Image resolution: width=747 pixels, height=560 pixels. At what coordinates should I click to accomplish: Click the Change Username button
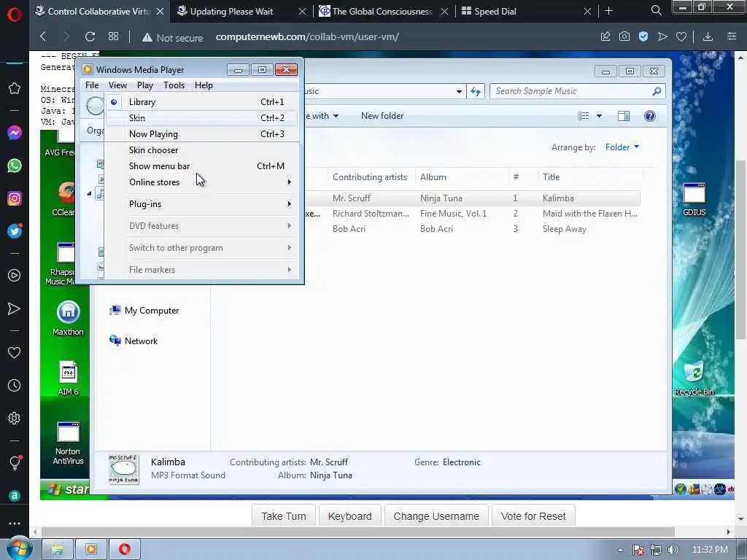(436, 516)
